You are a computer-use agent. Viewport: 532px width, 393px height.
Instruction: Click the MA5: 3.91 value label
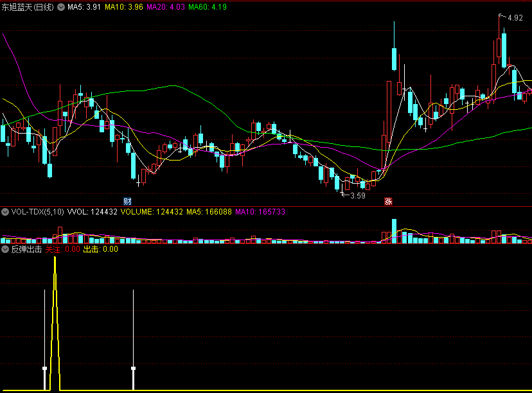84,7
